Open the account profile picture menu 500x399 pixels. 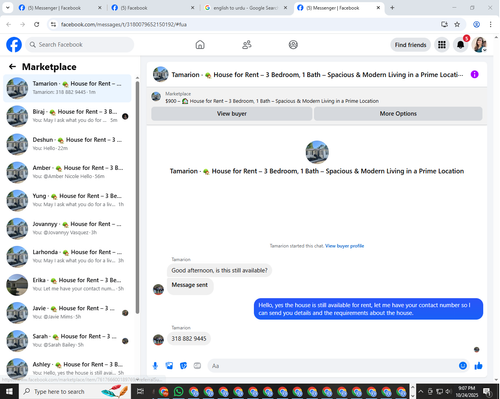[479, 45]
